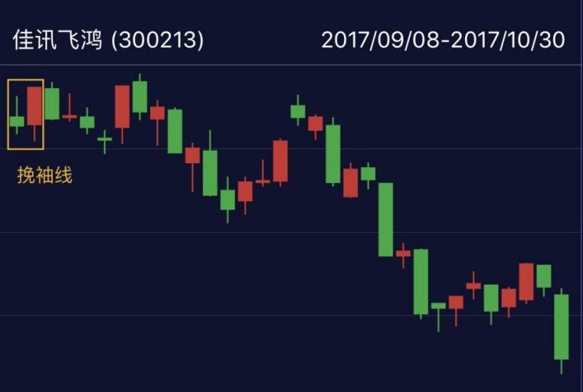Screen dimensions: 583x392
Task: Click the first green candle after the yellow box
Action: click(52, 104)
